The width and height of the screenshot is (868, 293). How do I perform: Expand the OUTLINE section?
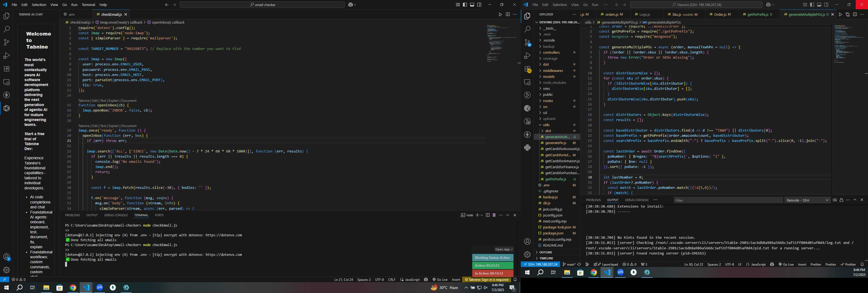click(557, 252)
